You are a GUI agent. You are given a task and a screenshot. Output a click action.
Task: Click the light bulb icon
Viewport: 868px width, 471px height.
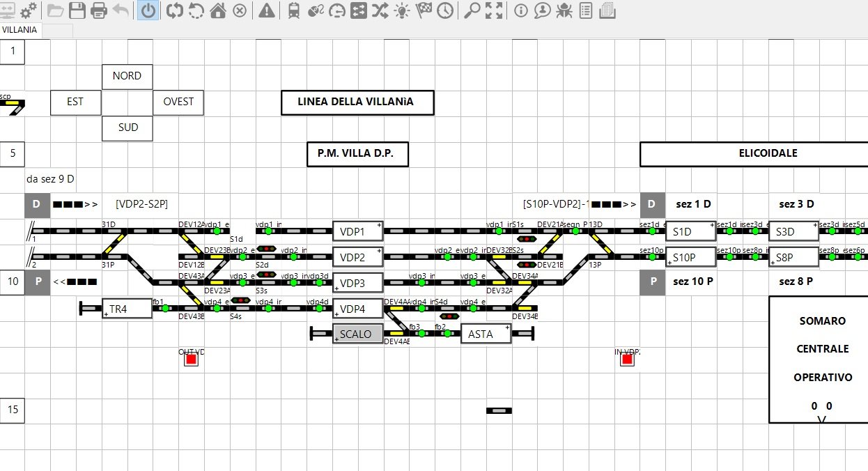pyautogui.click(x=402, y=10)
